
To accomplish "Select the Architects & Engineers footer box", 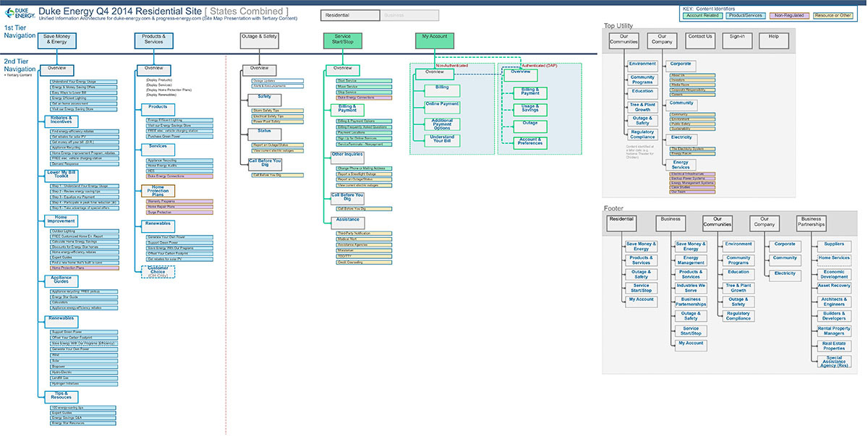I will coord(834,301).
